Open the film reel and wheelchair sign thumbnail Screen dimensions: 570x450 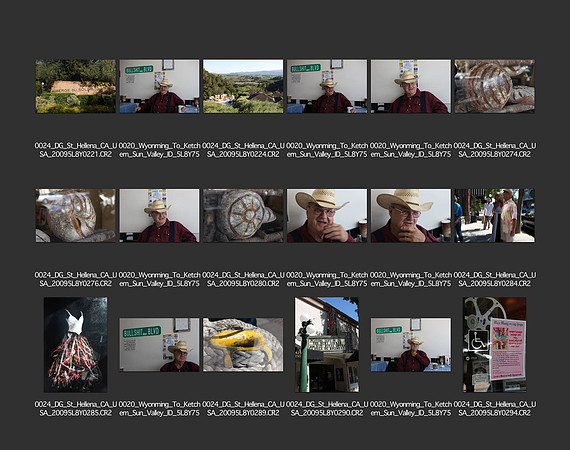(494, 345)
